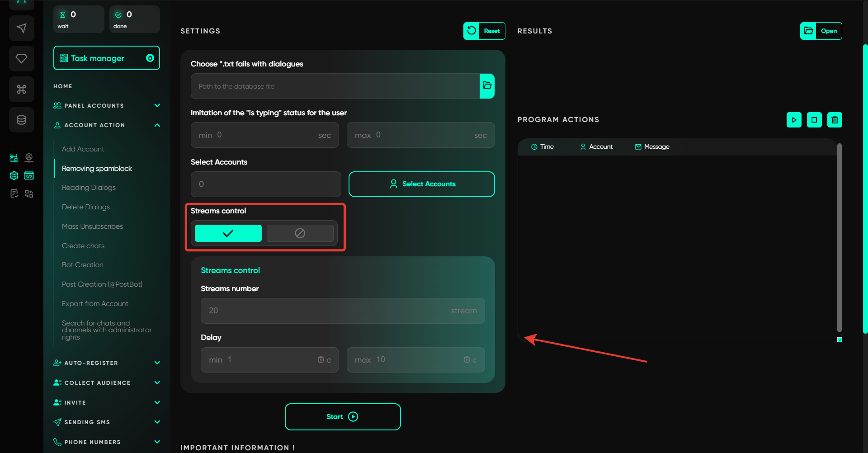Screen dimensions: 868x453
Task: Browse for dialogues file via folder icon
Action: pos(487,86)
